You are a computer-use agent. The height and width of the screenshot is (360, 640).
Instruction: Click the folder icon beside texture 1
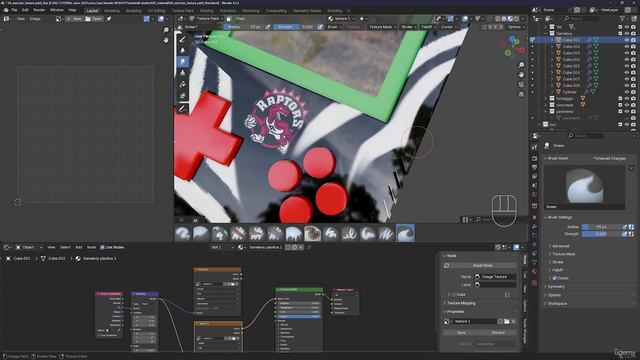(507, 322)
